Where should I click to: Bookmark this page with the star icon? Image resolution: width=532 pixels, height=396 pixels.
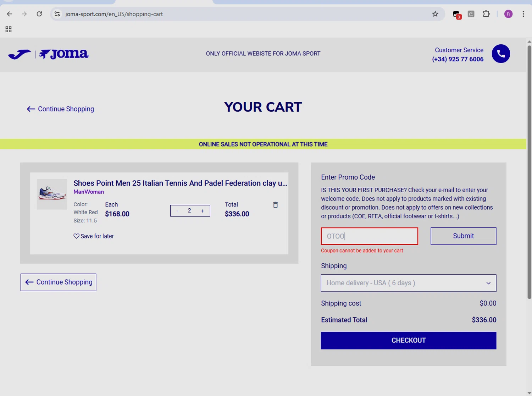coord(435,14)
